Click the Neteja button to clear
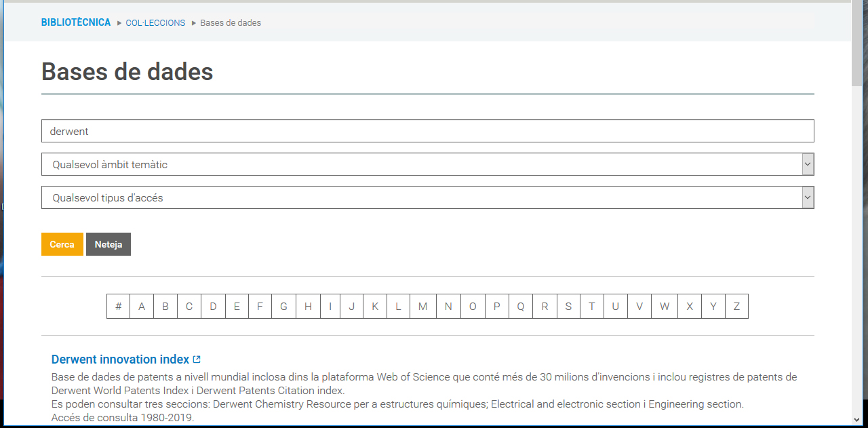 pyautogui.click(x=108, y=244)
